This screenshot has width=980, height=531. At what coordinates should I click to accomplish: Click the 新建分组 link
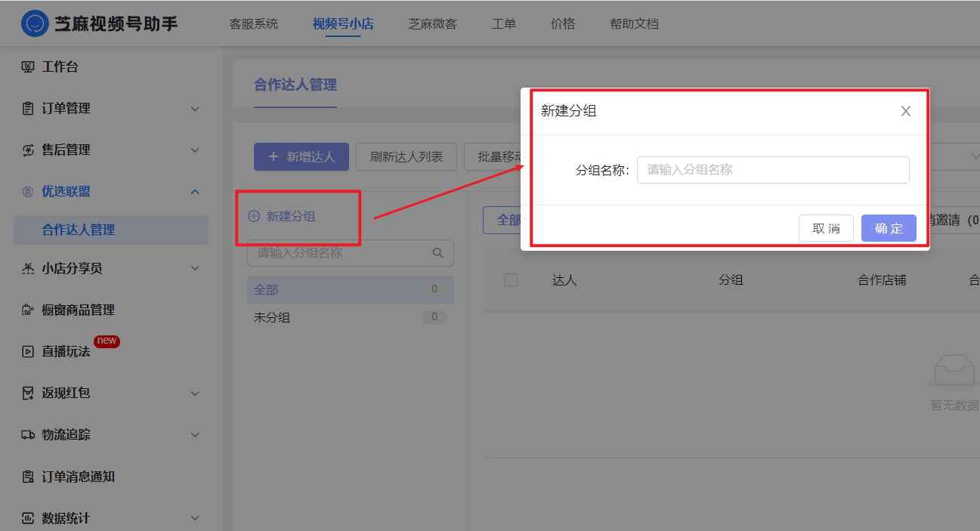point(291,216)
